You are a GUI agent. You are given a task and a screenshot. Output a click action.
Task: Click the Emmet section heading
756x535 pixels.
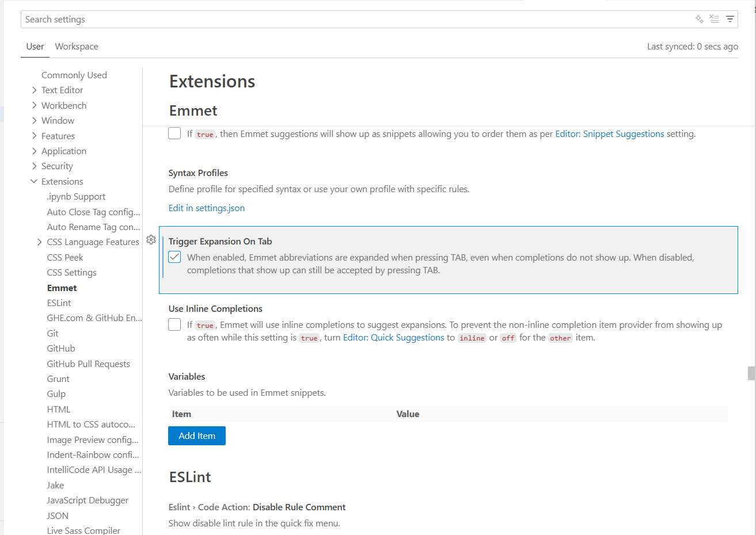[193, 110]
